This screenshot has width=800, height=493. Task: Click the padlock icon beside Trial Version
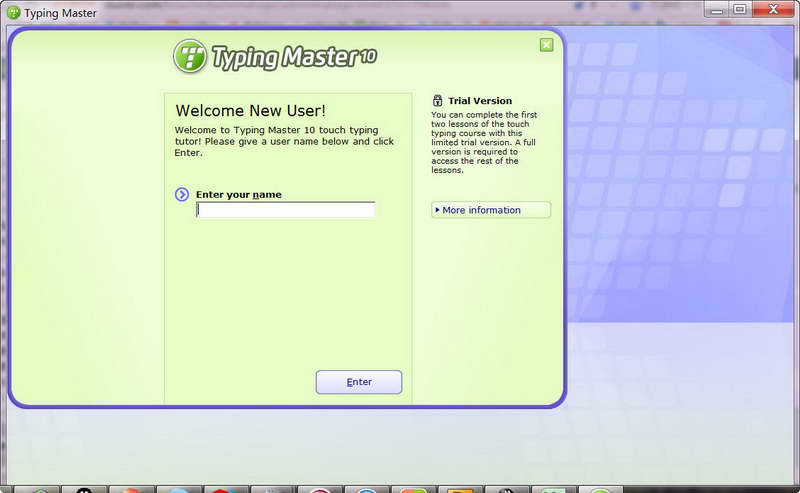coord(437,100)
